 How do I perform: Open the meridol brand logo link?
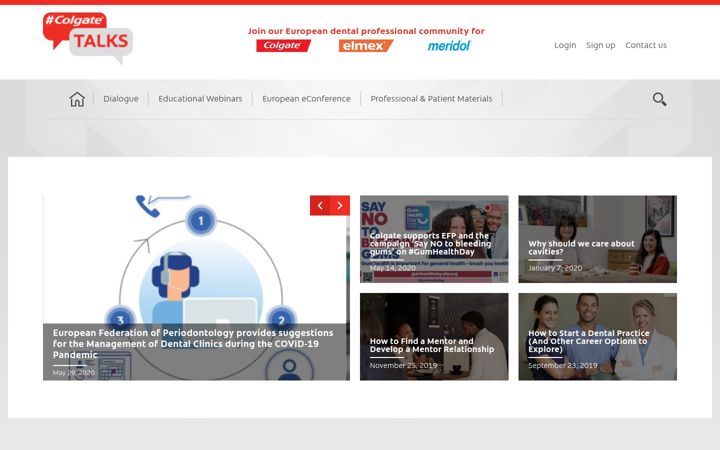coord(449,45)
